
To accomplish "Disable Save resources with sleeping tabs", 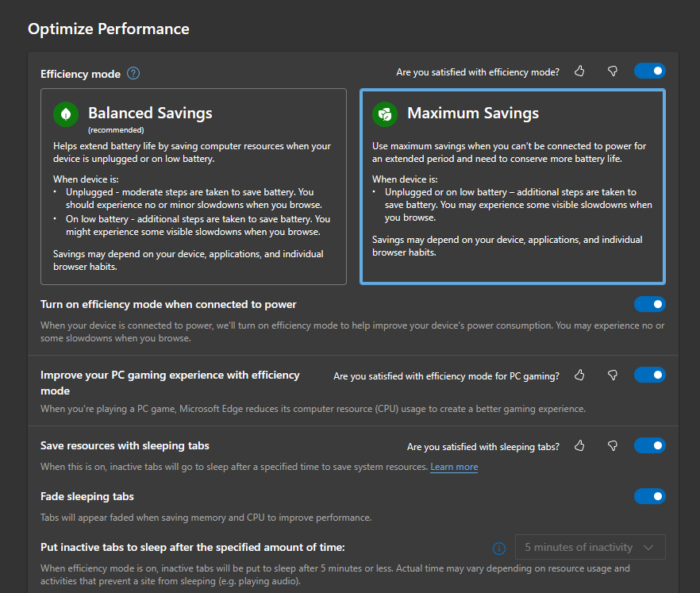I will click(649, 446).
